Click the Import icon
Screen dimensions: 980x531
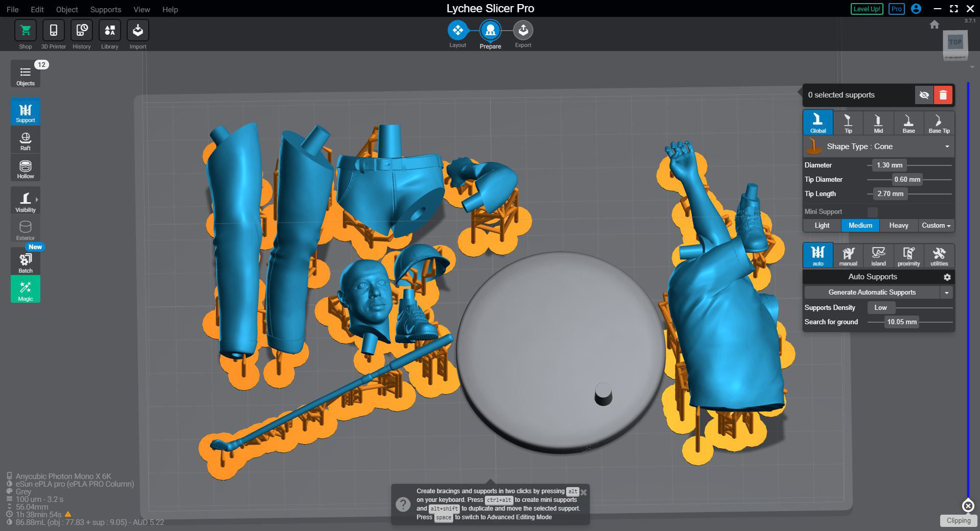point(137,31)
